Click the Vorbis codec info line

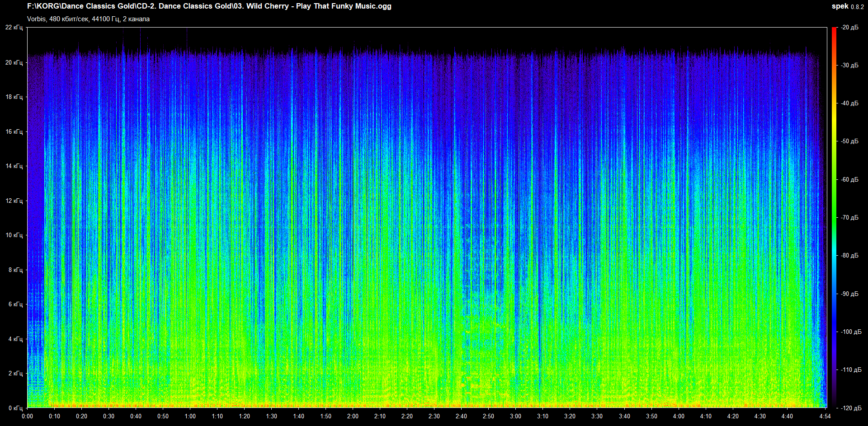(x=88, y=19)
